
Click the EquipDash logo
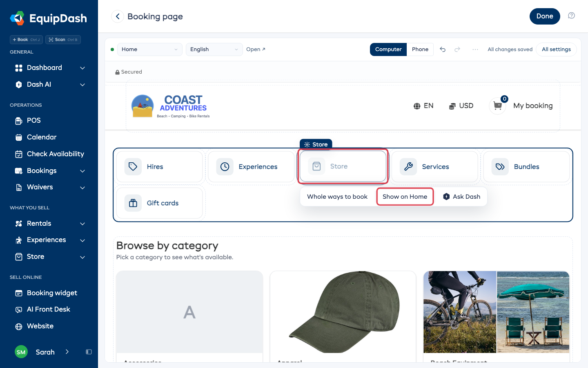pos(48,18)
